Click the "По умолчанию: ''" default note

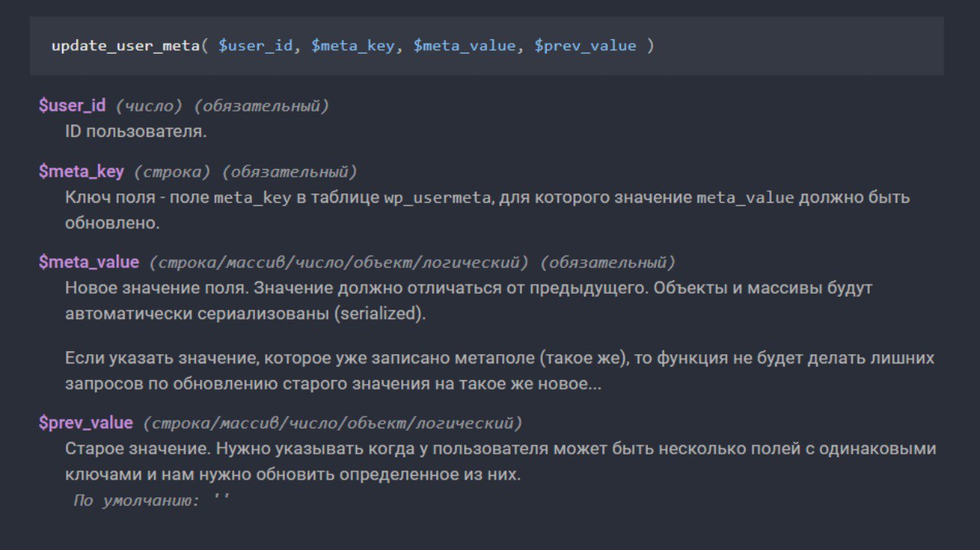[x=152, y=501]
